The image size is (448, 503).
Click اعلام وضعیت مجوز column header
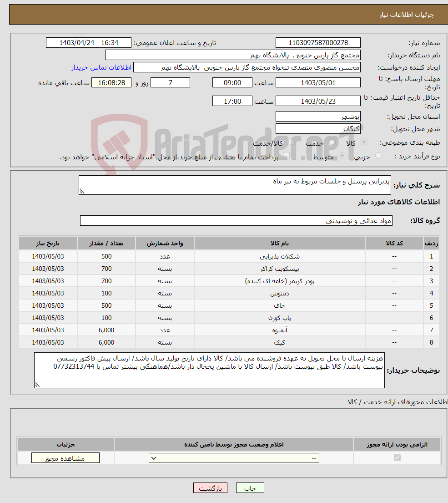[x=234, y=444]
